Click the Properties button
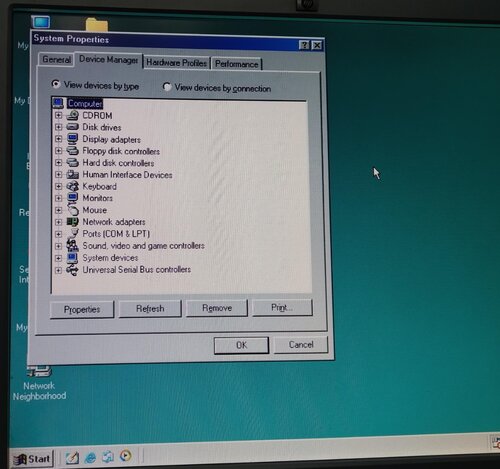This screenshot has width=500, height=469. click(82, 310)
